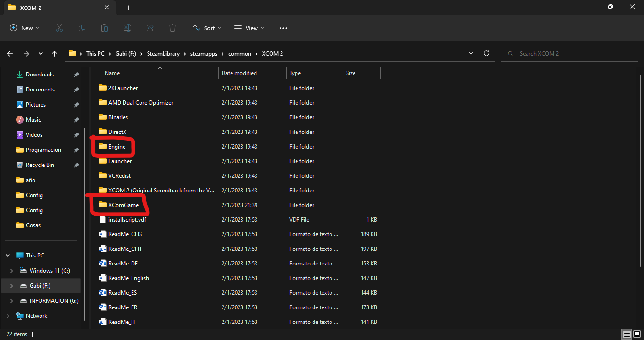644x340 pixels.
Task: Open the New item dropdown
Action: pyautogui.click(x=25, y=28)
